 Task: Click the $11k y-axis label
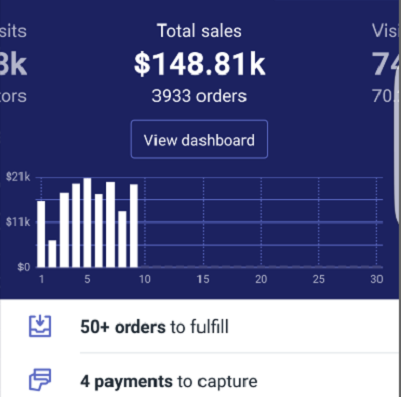18,222
